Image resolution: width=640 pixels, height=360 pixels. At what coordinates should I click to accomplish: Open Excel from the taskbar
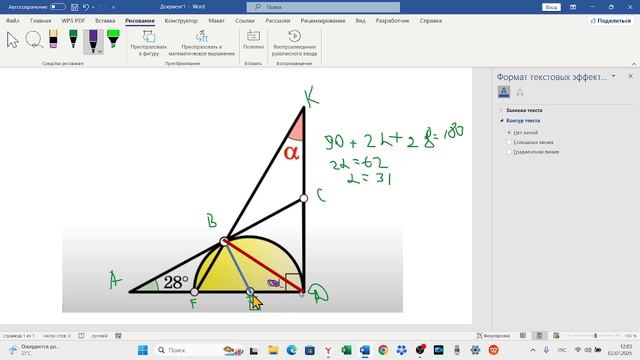346,350
